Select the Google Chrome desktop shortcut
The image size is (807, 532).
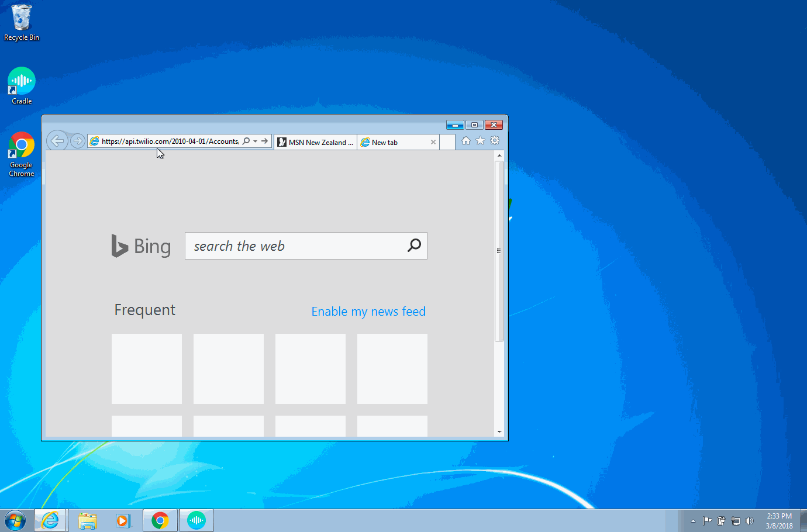click(x=22, y=154)
